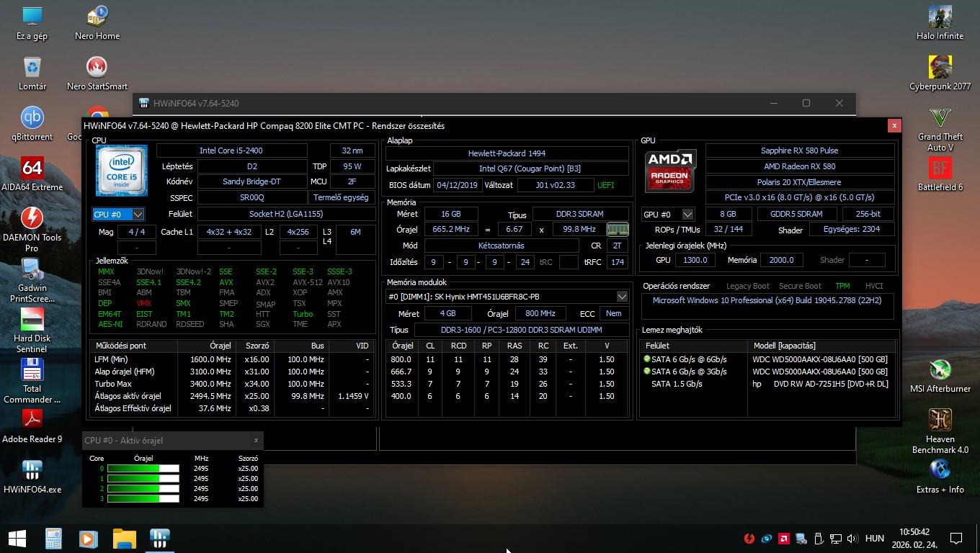Screen dimensions: 980x553
Task: Launch Battlefield 6 shortcut
Action: pyautogui.click(x=940, y=174)
